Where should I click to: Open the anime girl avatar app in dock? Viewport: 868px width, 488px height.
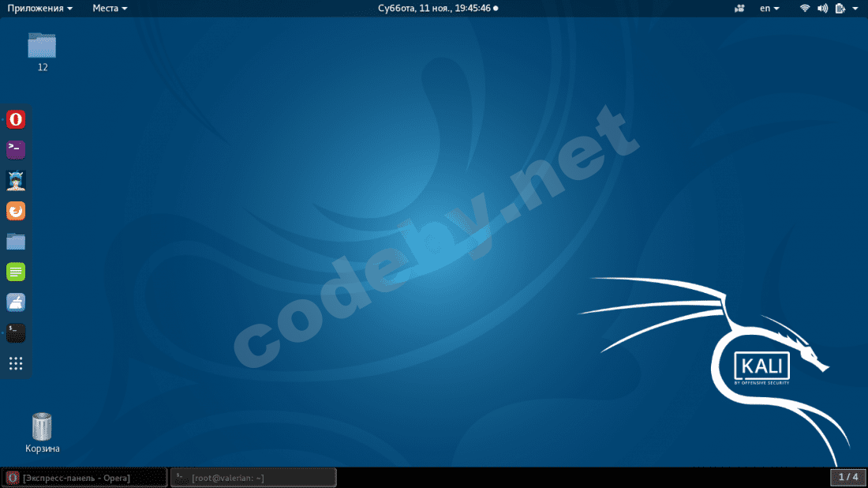16,181
